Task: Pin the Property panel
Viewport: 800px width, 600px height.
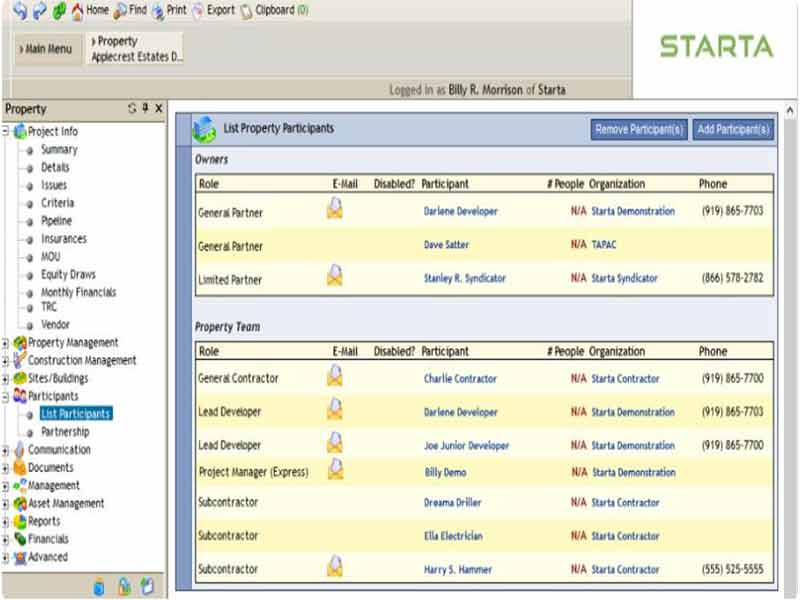Action: 145,108
